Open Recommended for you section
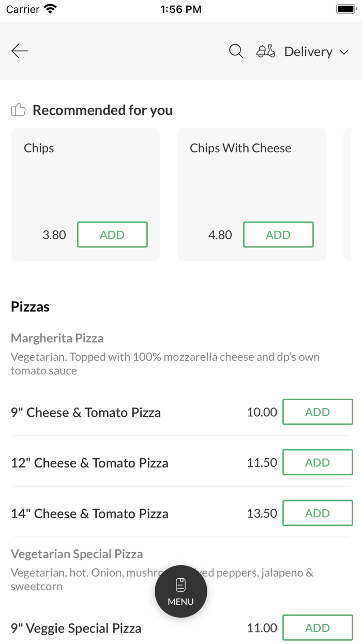Screen dimensions: 362x644 click(x=102, y=109)
